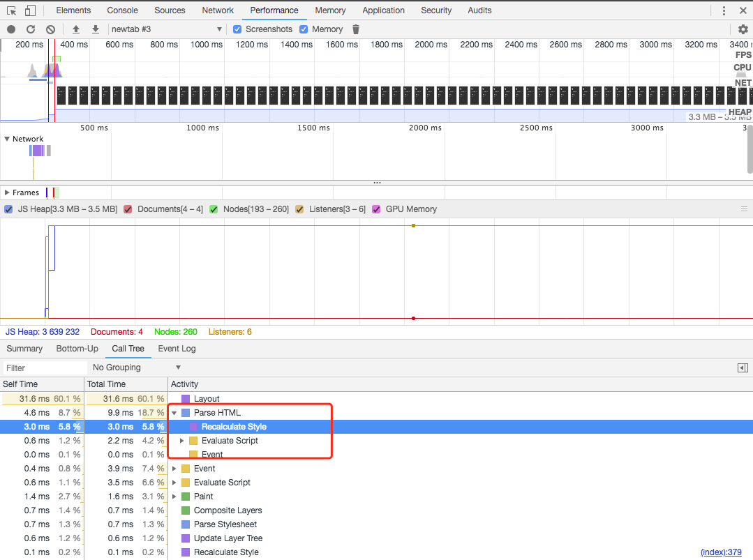Viewport: 753px width, 560px height.
Task: Sort by the Self Time column header
Action: [x=42, y=384]
